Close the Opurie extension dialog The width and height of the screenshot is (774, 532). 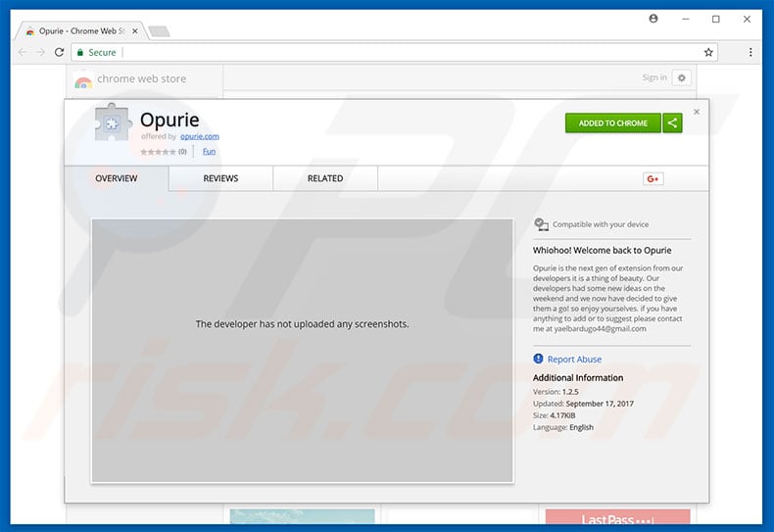[x=697, y=112]
